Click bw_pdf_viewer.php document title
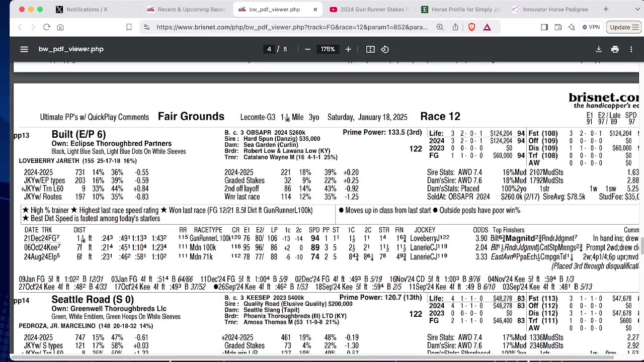Viewport: 644px width, 362px height. tap(71, 49)
